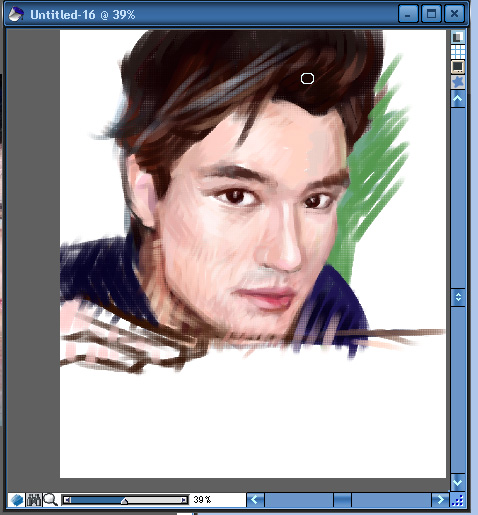Click the magnifier zoom icon
478x515 pixels.
[x=51, y=500]
